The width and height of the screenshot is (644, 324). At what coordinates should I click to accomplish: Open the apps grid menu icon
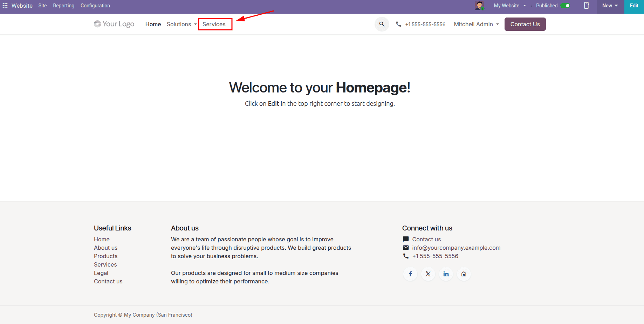point(5,6)
